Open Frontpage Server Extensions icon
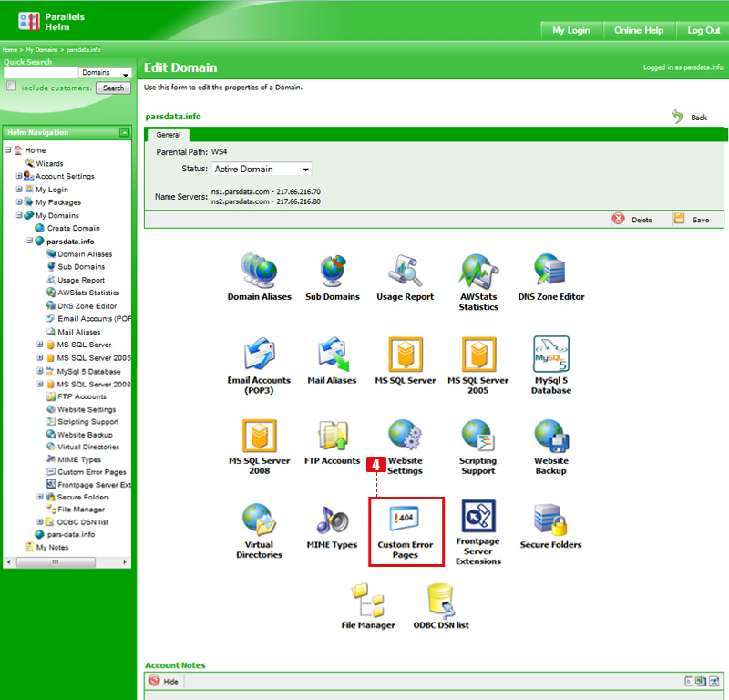729x700 pixels. coord(478,516)
